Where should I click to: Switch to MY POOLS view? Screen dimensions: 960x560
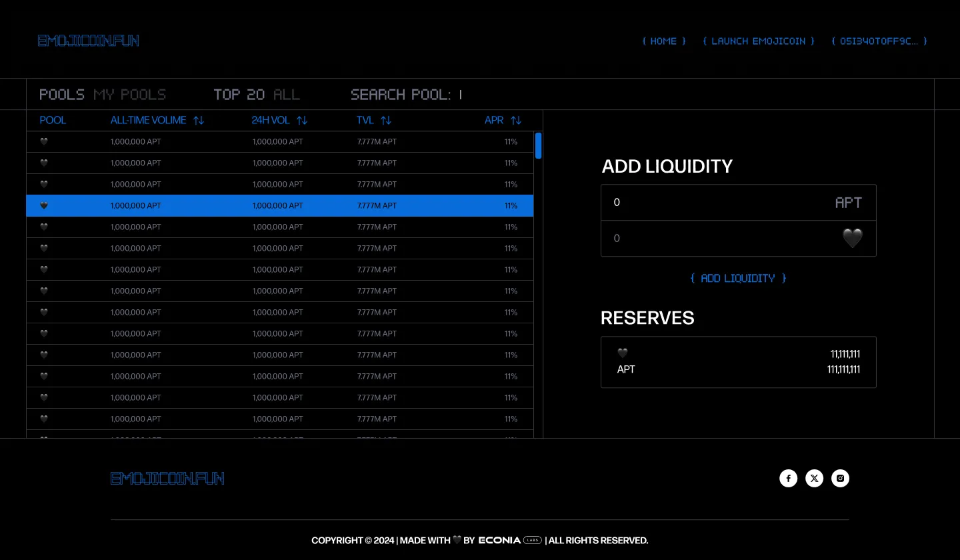129,95
